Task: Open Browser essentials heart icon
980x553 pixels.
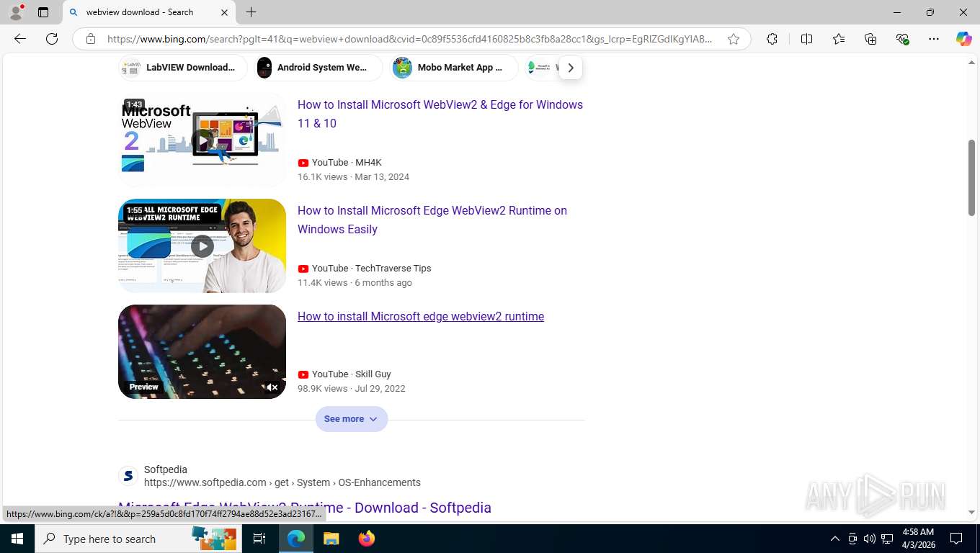Action: [902, 39]
